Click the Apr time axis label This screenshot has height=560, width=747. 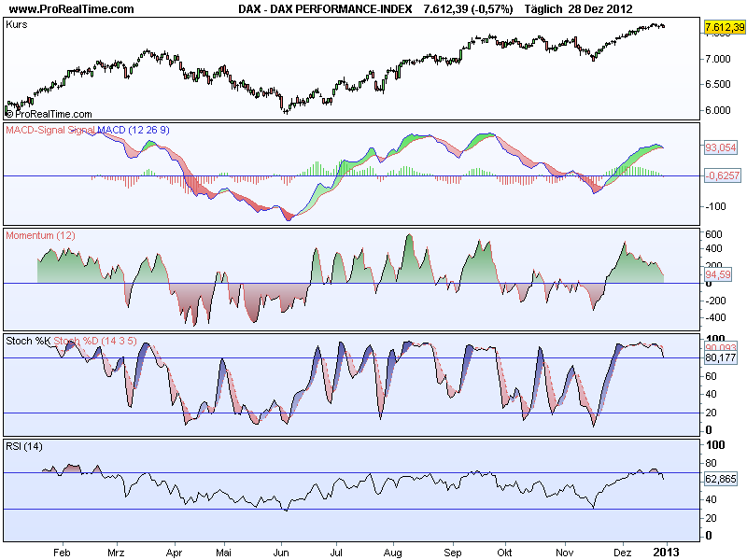pyautogui.click(x=174, y=553)
